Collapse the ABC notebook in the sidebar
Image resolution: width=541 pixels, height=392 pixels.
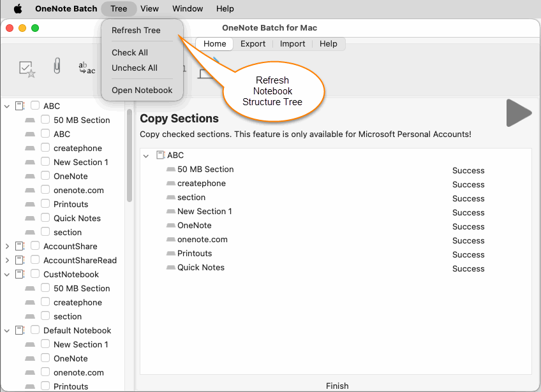pos(7,105)
